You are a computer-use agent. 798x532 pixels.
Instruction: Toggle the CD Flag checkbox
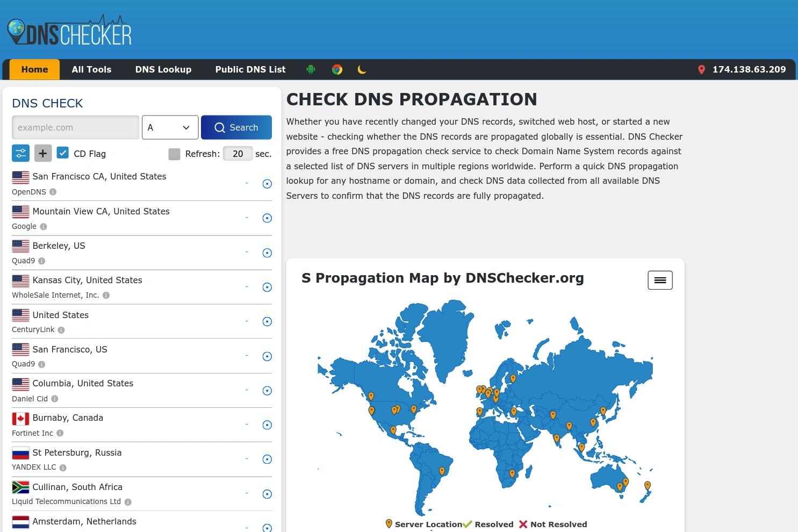click(x=62, y=153)
